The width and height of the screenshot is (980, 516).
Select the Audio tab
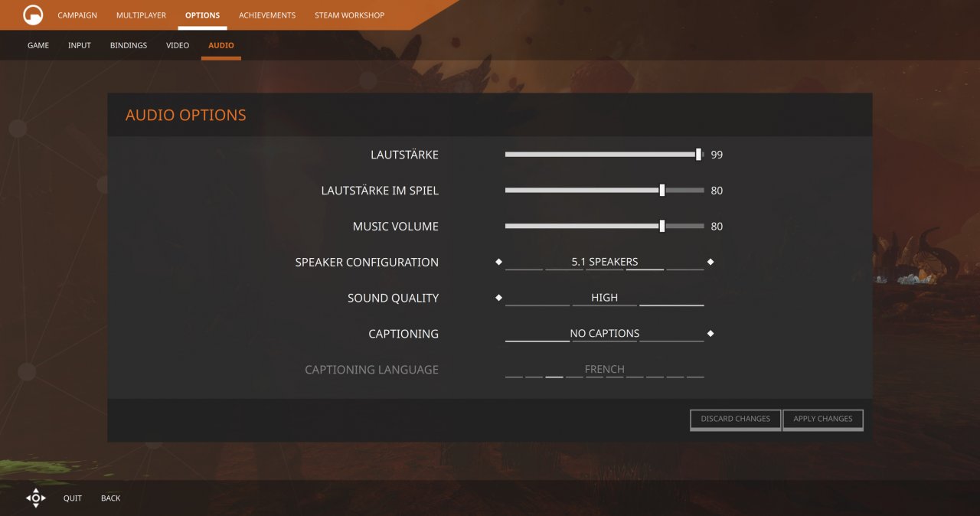pyautogui.click(x=221, y=45)
